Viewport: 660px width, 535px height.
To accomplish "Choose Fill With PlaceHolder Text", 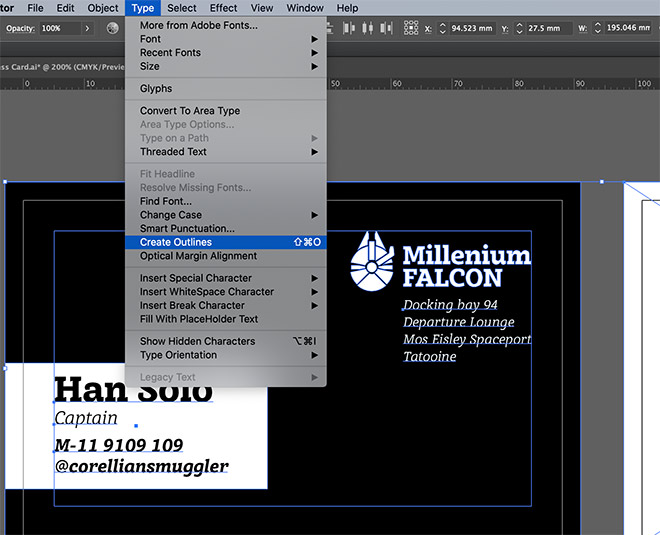I will pos(226,319).
